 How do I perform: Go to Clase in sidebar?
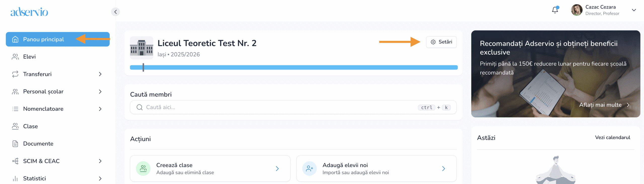tap(30, 126)
